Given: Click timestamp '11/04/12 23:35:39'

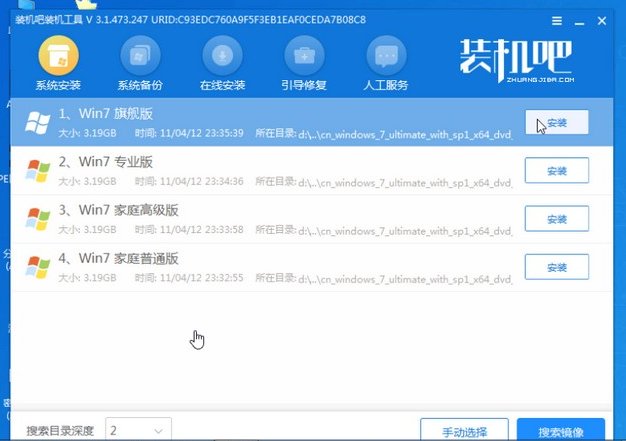Looking at the screenshot, I should click(x=202, y=133).
